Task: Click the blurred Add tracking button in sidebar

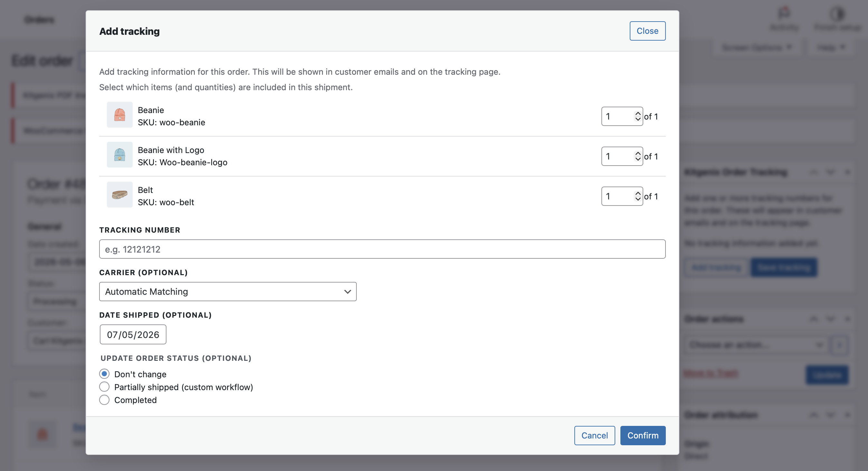Action: click(x=716, y=267)
